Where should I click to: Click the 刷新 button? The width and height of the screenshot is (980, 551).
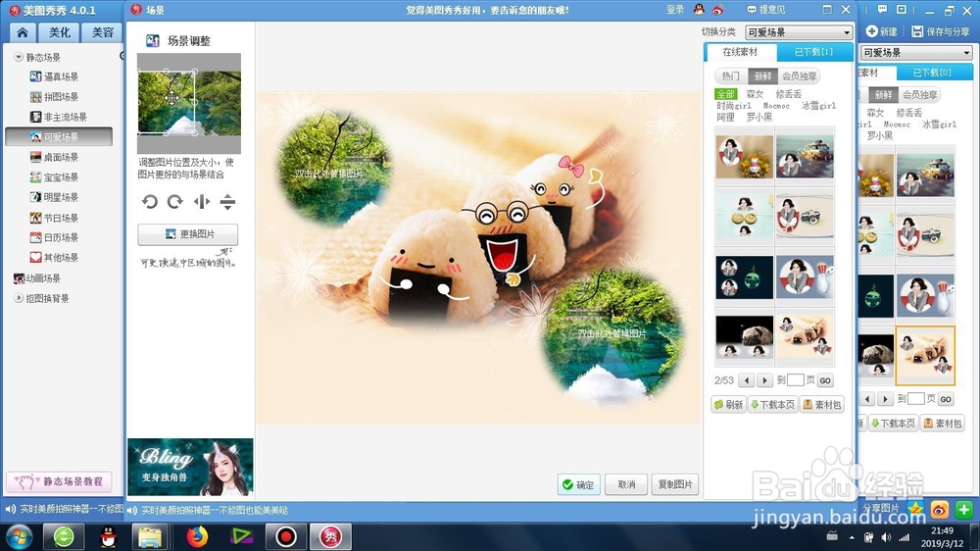[x=729, y=405]
